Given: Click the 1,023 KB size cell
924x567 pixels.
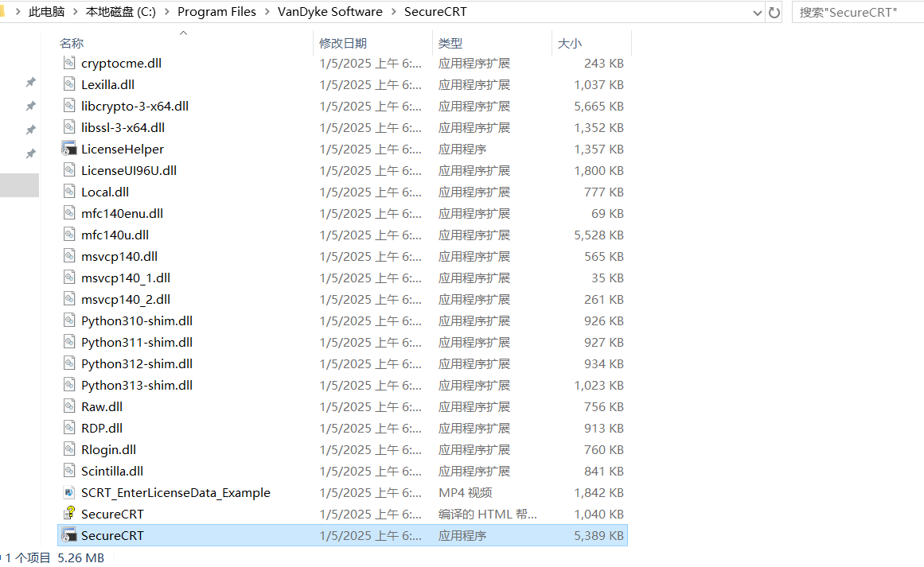Looking at the screenshot, I should 598,385.
